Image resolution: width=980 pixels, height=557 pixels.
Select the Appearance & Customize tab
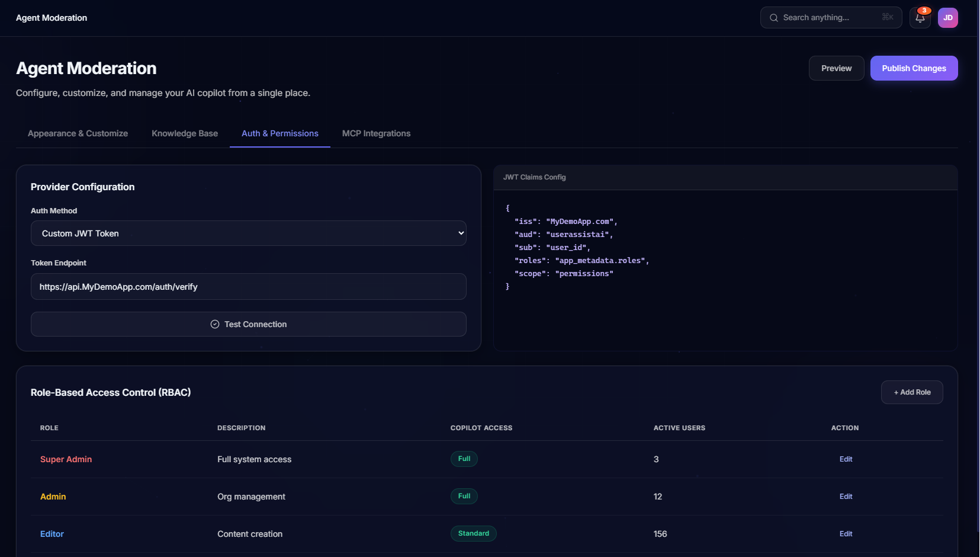78,133
